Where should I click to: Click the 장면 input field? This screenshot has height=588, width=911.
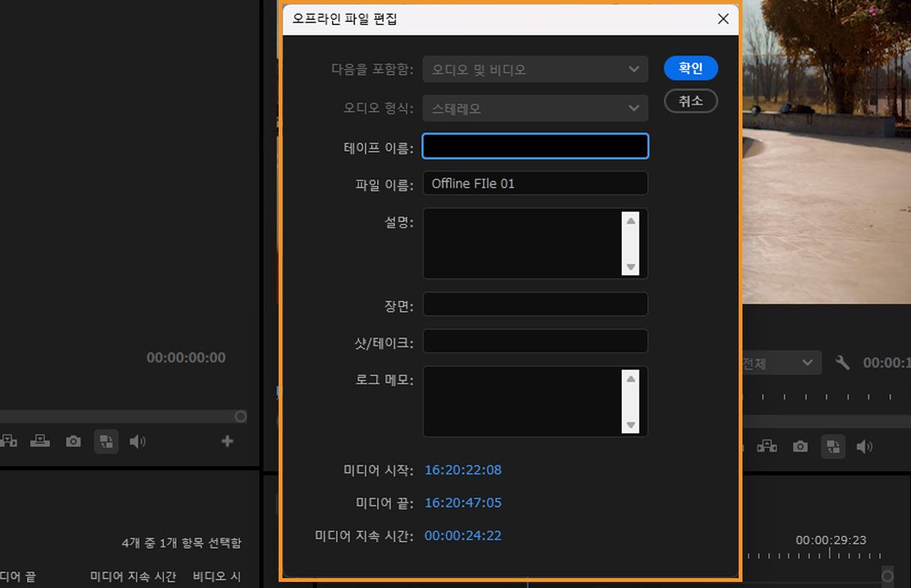pyautogui.click(x=535, y=305)
